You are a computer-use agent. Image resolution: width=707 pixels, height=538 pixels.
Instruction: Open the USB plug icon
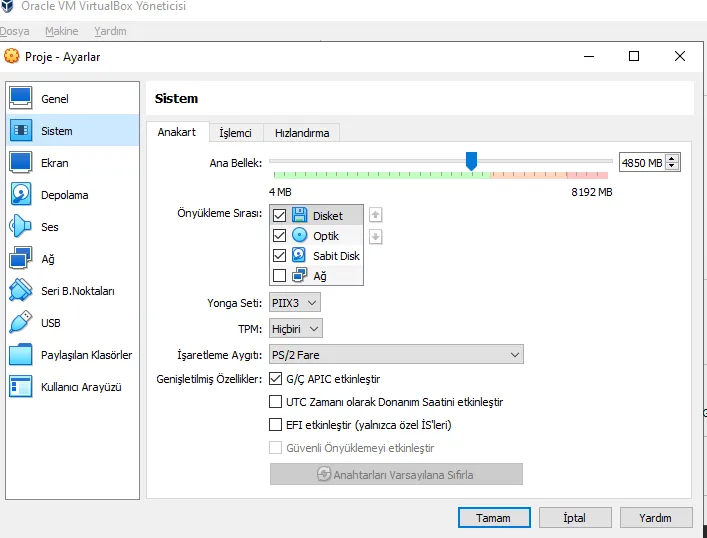pos(20,322)
